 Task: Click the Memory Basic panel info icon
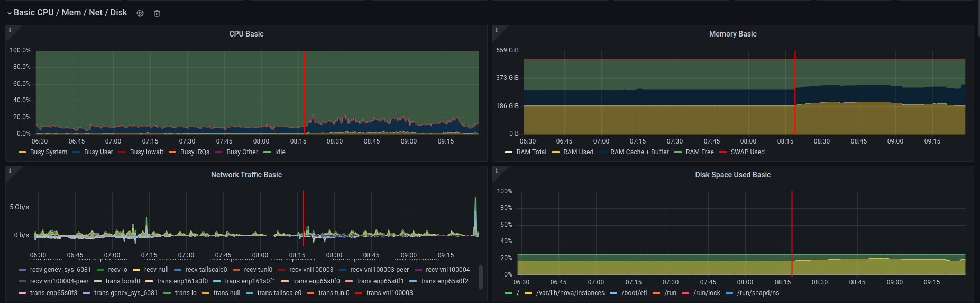pyautogui.click(x=496, y=30)
